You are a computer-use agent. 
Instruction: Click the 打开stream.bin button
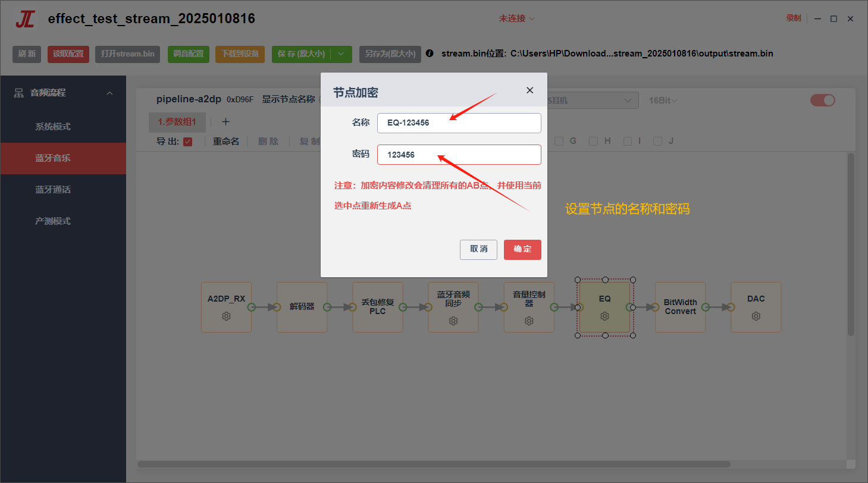tap(127, 54)
